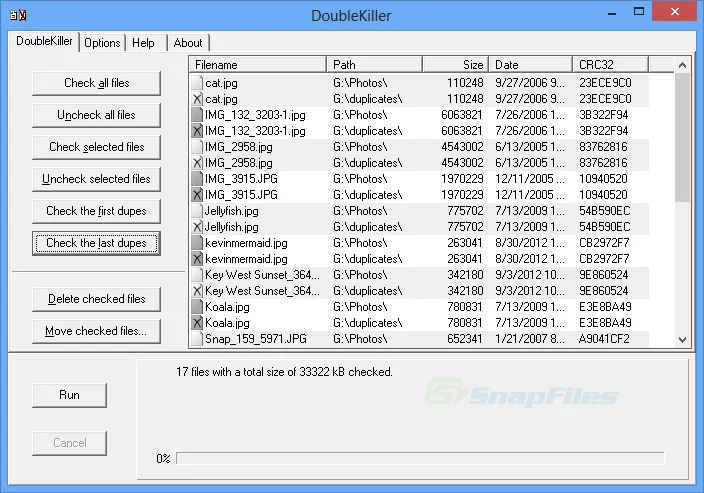Screen dimensions: 704x493
Task: Toggle checkbox for IMG_3915.JPG in Photos
Action: (197, 179)
